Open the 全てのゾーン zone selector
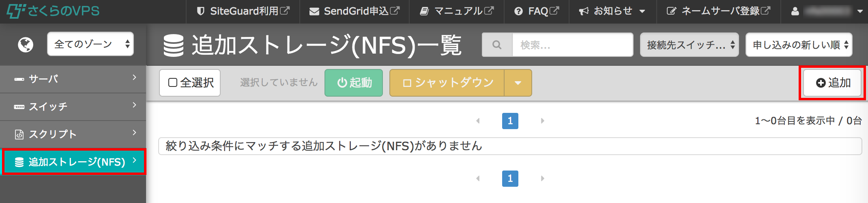 coord(90,44)
